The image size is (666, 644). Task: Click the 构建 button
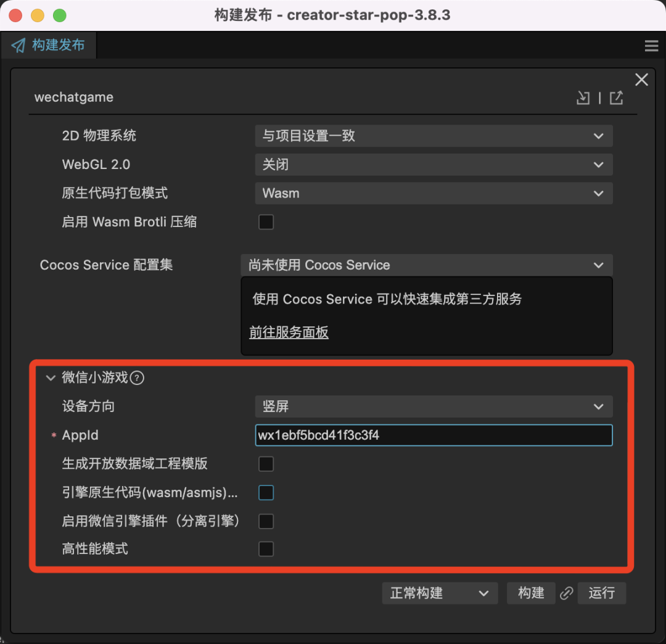[531, 593]
